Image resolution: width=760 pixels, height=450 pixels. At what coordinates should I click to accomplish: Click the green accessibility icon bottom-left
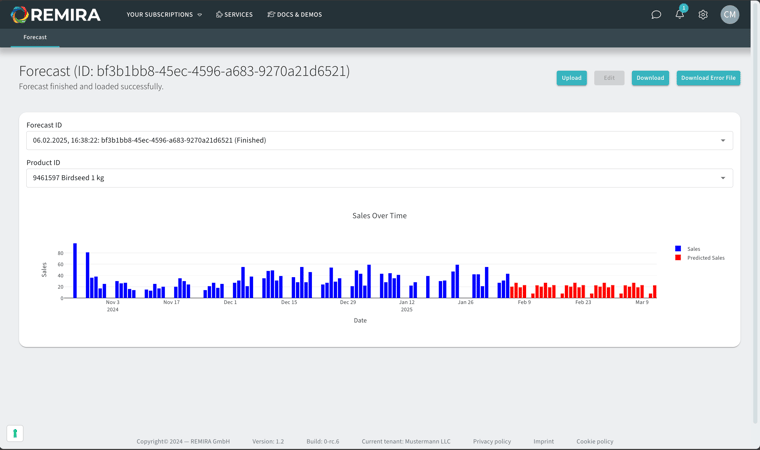click(x=15, y=433)
